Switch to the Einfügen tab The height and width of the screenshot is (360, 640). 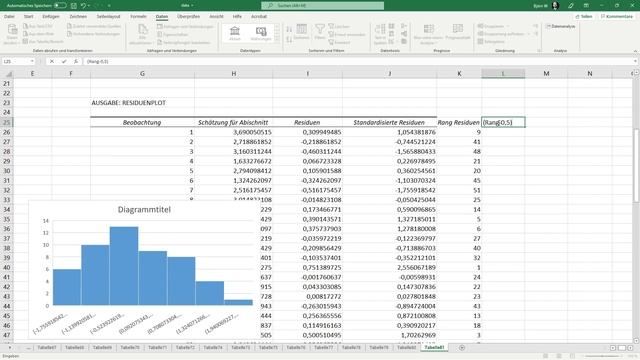click(x=51, y=17)
